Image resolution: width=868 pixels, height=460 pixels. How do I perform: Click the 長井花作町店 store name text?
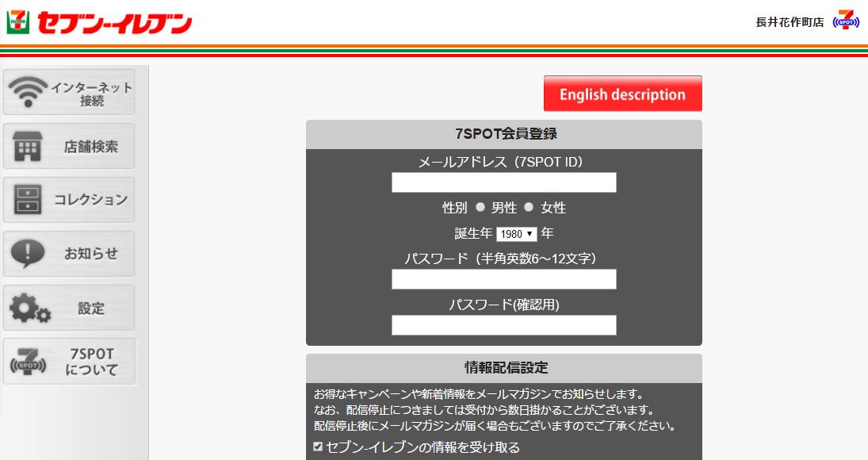click(x=790, y=22)
